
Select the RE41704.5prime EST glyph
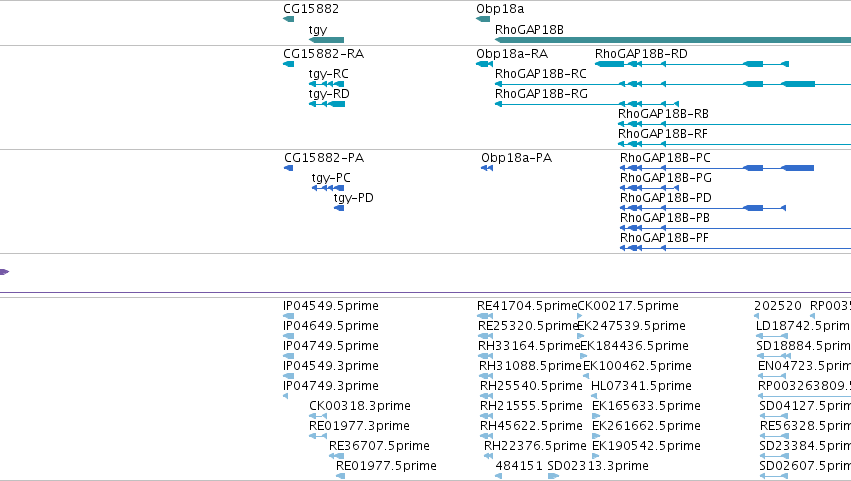tap(485, 316)
